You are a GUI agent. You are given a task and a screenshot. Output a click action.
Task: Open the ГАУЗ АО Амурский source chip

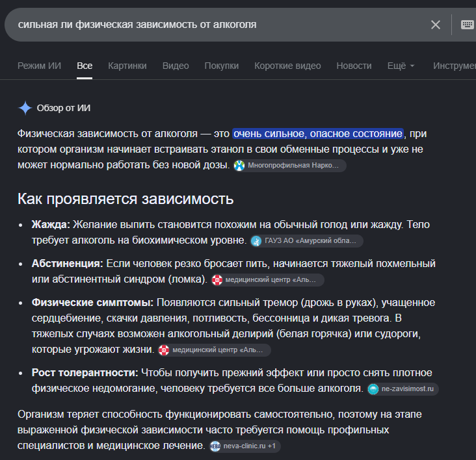(307, 241)
